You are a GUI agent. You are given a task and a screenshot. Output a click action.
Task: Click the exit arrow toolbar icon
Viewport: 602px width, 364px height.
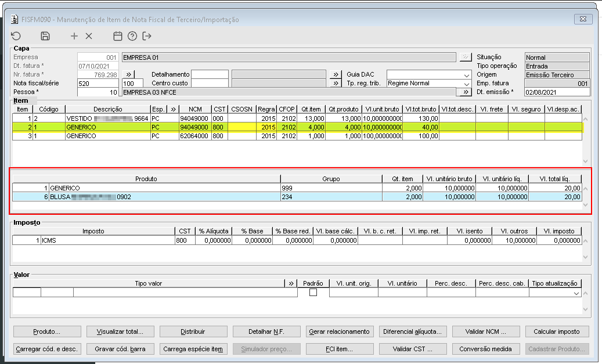coord(147,36)
